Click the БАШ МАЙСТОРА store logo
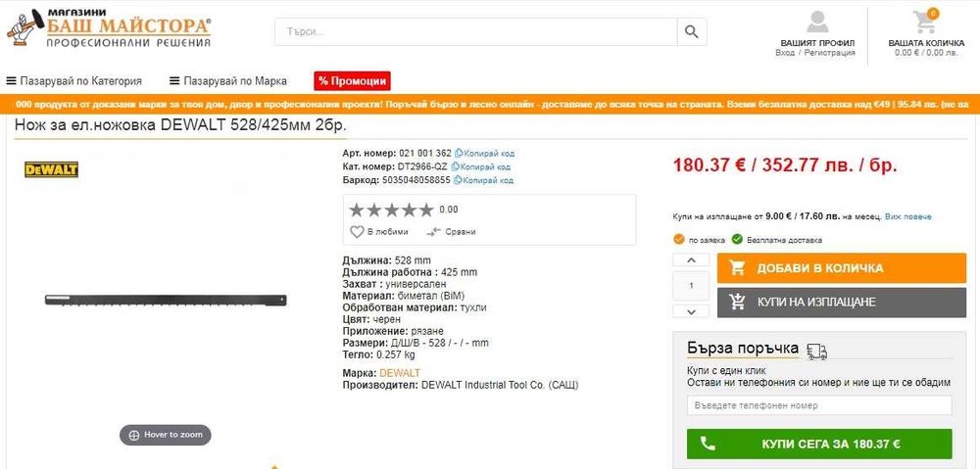 [x=110, y=27]
